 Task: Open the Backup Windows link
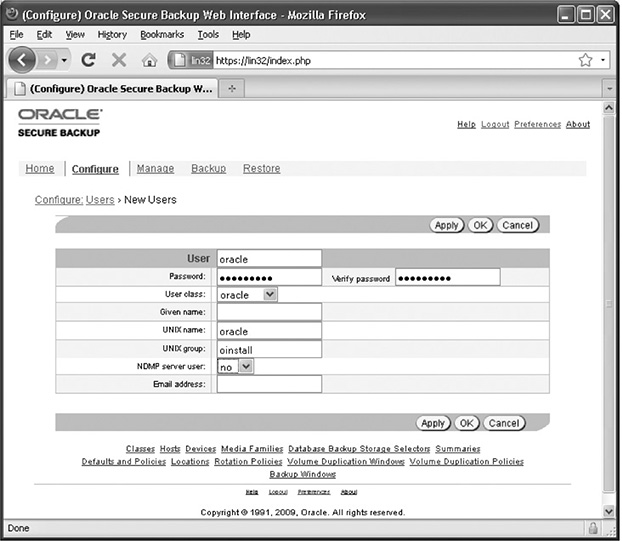[303, 474]
